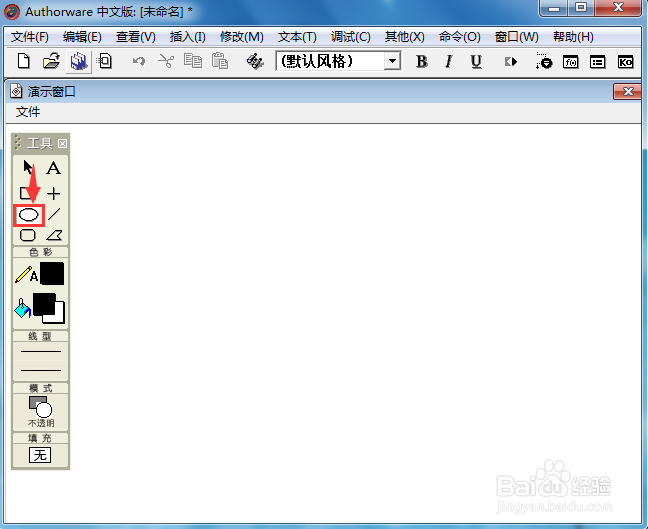Close the tools palette
648x529 pixels.
[62, 143]
